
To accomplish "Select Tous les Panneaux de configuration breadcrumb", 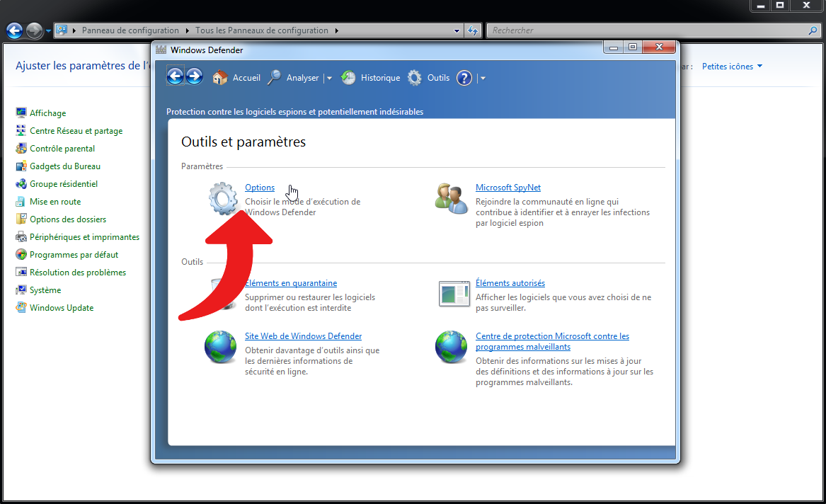I will [x=262, y=30].
